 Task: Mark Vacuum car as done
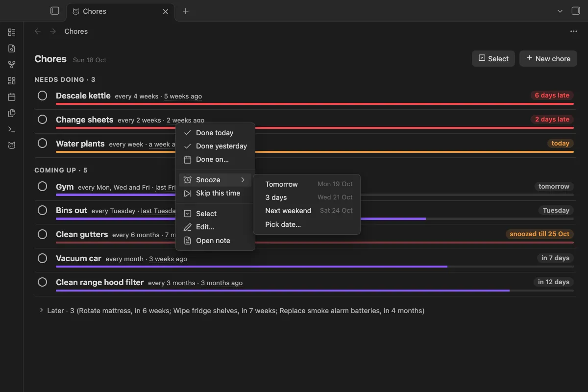pos(43,258)
